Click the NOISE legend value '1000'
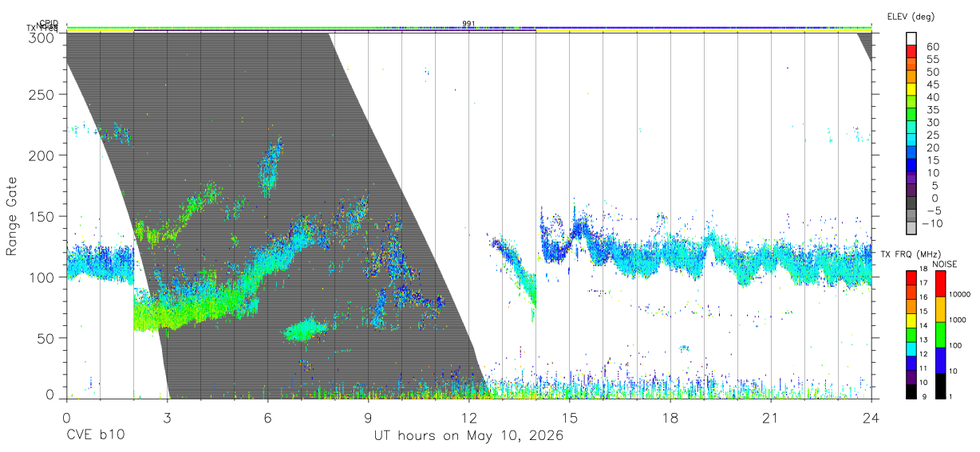 [959, 320]
